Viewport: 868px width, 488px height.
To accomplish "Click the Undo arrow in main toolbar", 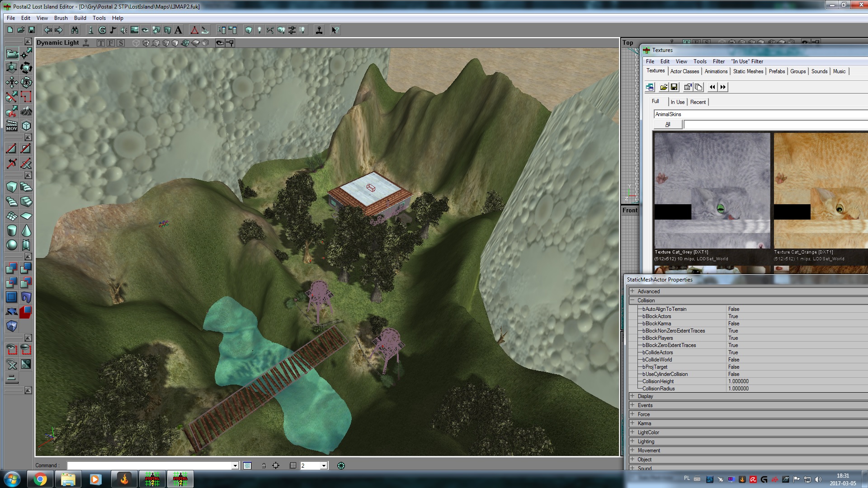I will tap(47, 30).
